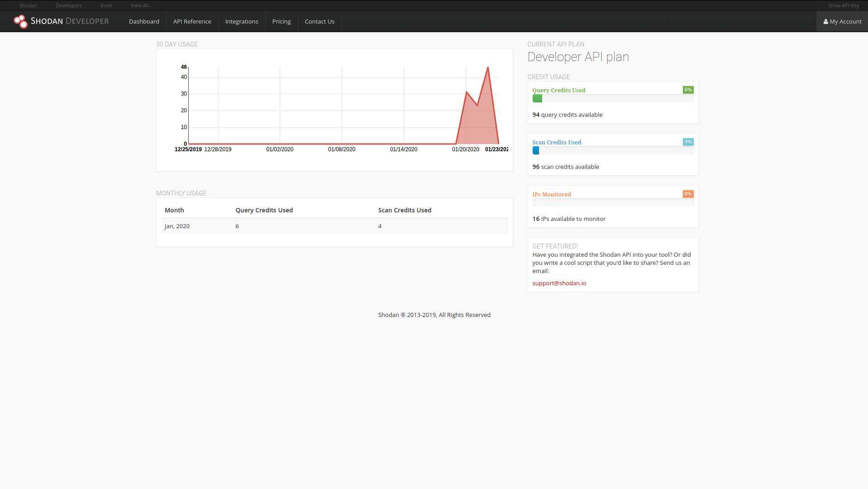This screenshot has height=489, width=868.
Task: Open the Pricing page
Action: click(281, 21)
